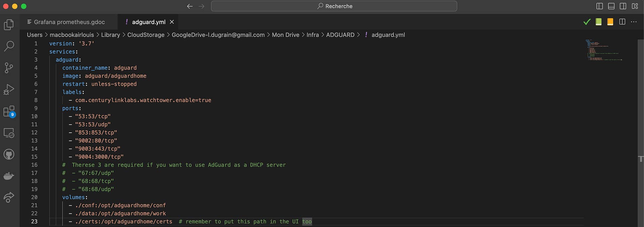Open the Explorer view in activity bar

pyautogui.click(x=9, y=25)
